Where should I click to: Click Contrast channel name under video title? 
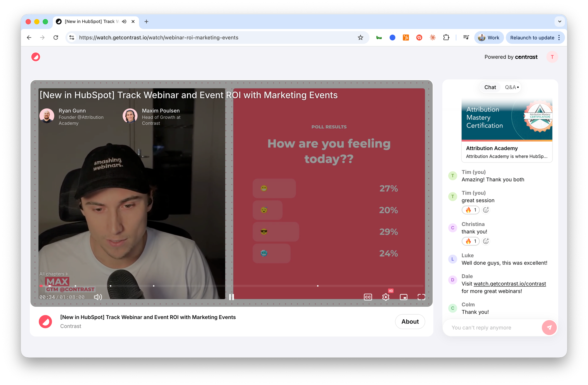tap(71, 326)
